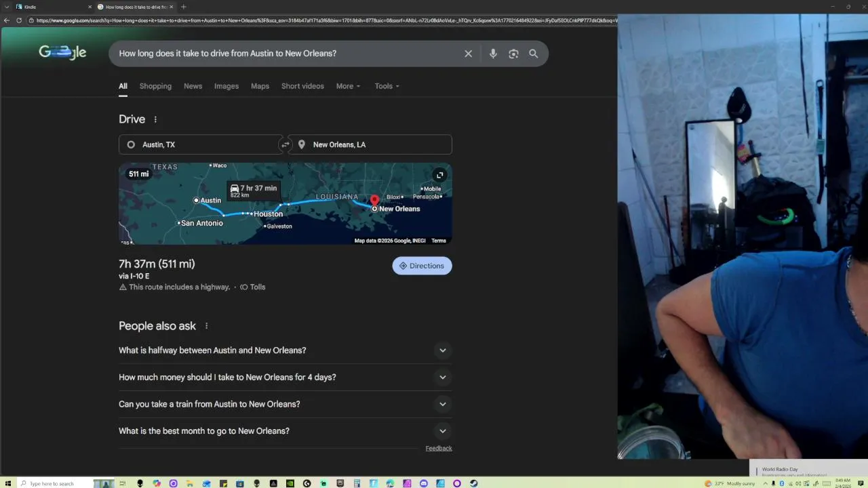Open Task View from the taskbar
The height and width of the screenshot is (488, 868).
pos(123,483)
